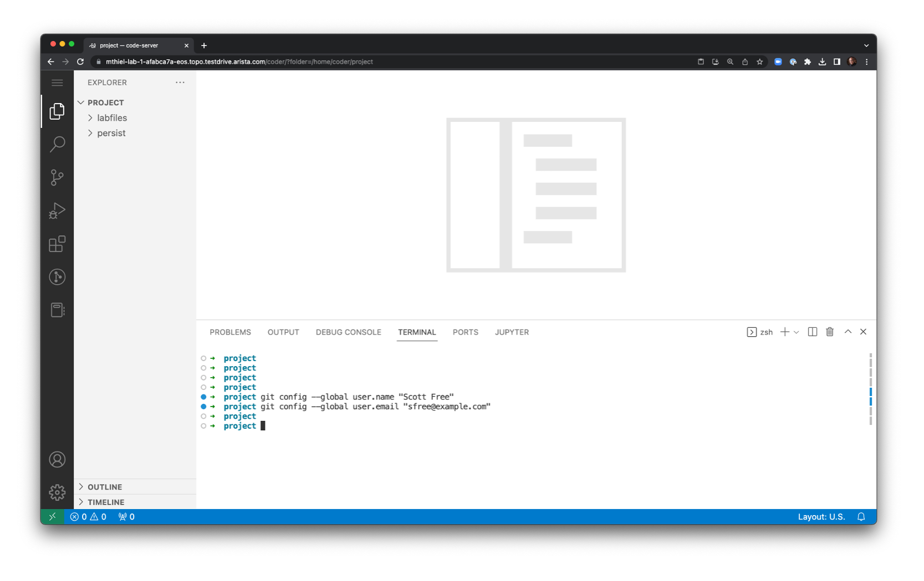Click the browser address bar URL
The image size is (924, 581).
[239, 61]
